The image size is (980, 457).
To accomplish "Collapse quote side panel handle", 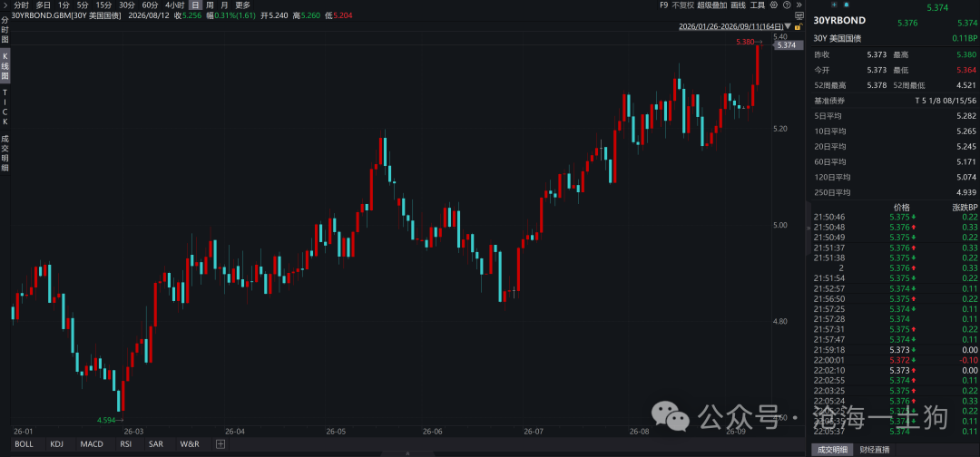I will click(807, 228).
